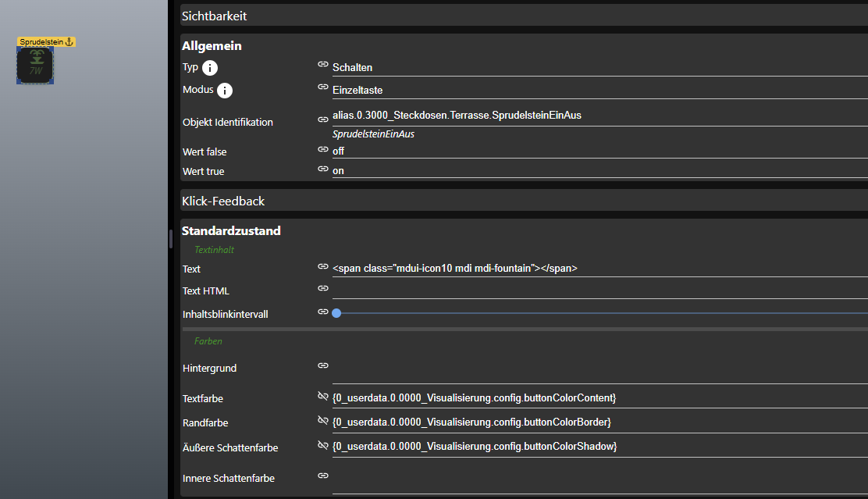Toggle the unlinked icon beside Textfarbe
The image size is (868, 499).
(x=323, y=397)
